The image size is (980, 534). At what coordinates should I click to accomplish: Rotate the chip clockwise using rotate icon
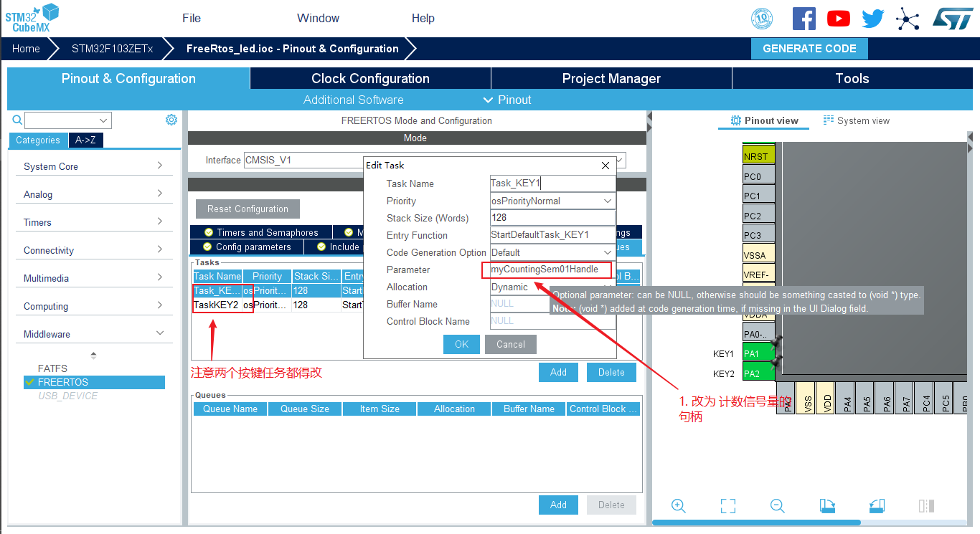826,505
